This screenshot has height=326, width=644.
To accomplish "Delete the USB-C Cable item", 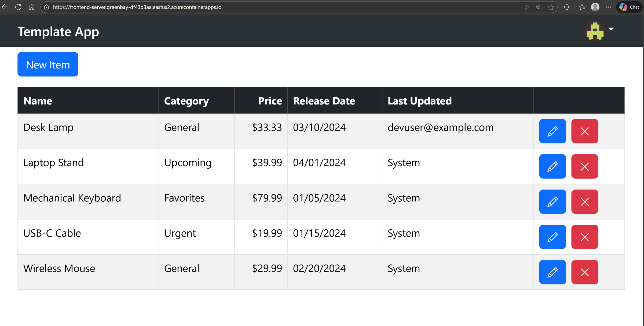I will 584,237.
